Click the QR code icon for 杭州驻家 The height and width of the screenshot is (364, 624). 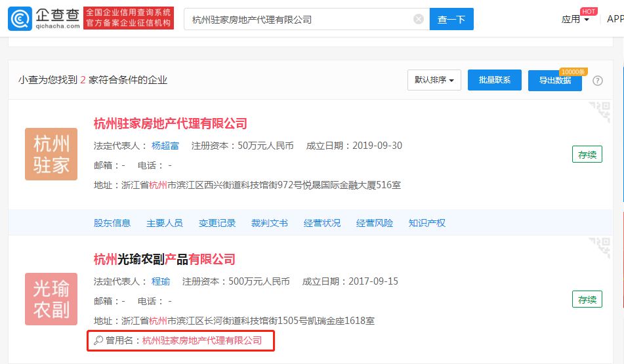[x=600, y=111]
